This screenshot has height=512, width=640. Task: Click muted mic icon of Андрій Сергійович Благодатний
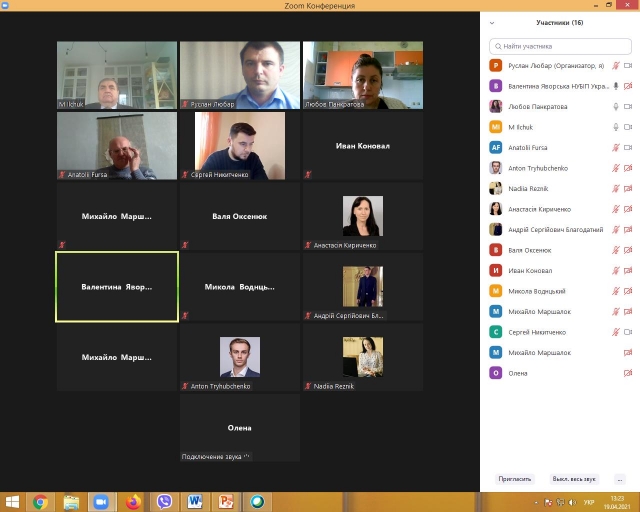tap(616, 229)
